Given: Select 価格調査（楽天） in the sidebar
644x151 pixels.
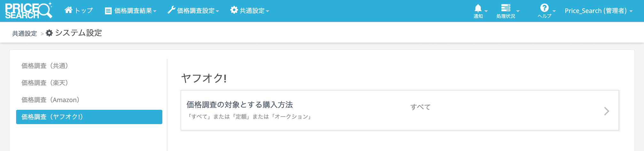Looking at the screenshot, I should coord(45,83).
